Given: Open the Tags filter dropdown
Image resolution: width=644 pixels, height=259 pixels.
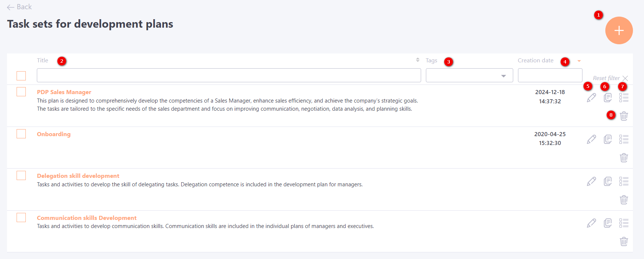Looking at the screenshot, I should pos(469,76).
